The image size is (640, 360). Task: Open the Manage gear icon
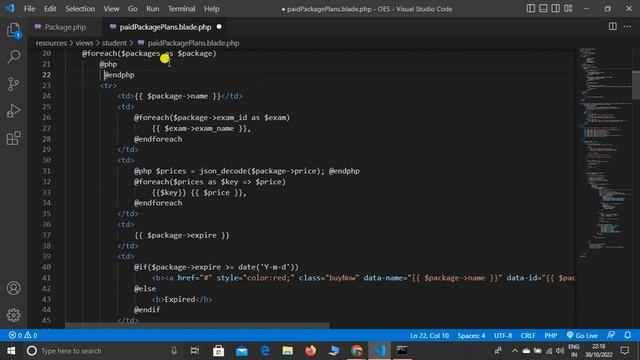coord(13,315)
